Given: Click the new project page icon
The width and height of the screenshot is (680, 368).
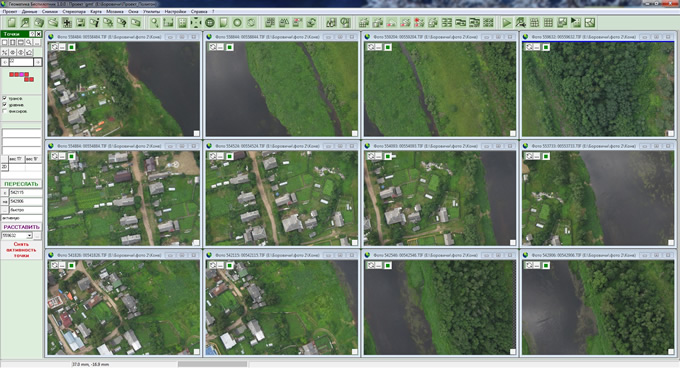Looking at the screenshot, I should pyautogui.click(x=12, y=23).
